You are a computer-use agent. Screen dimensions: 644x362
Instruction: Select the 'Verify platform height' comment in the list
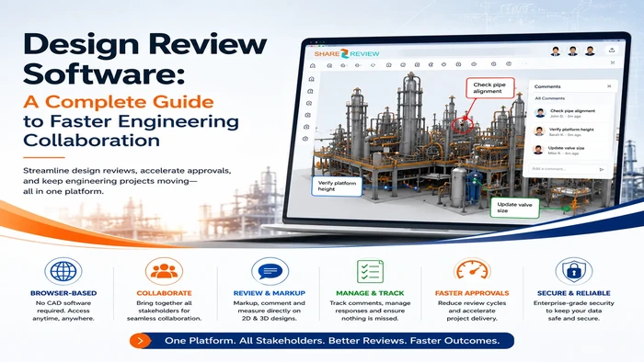[x=571, y=131]
